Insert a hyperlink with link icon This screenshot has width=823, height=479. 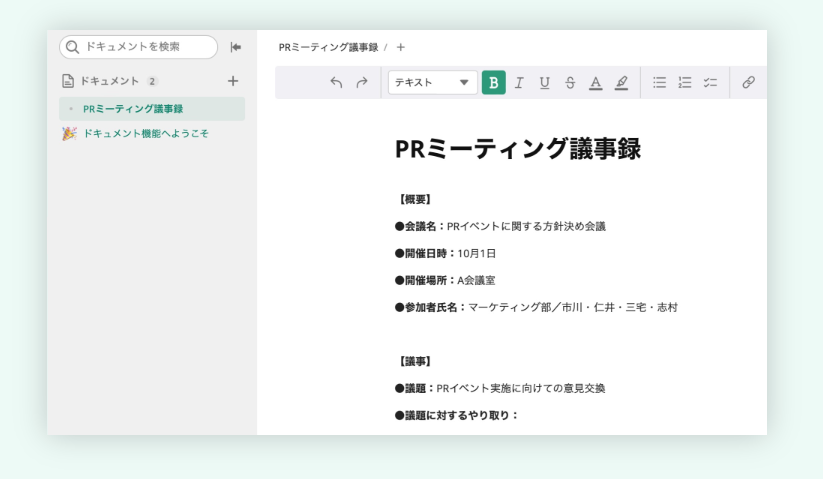coord(748,83)
